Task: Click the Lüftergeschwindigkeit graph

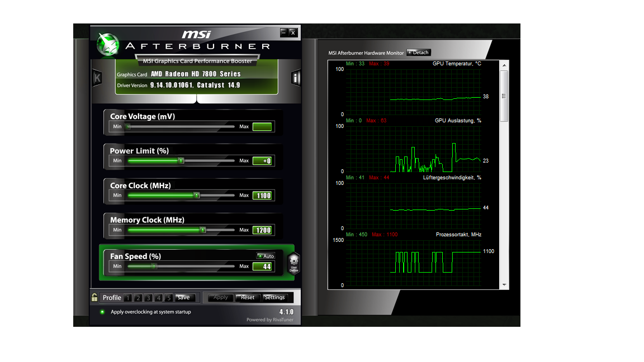Action: point(413,206)
